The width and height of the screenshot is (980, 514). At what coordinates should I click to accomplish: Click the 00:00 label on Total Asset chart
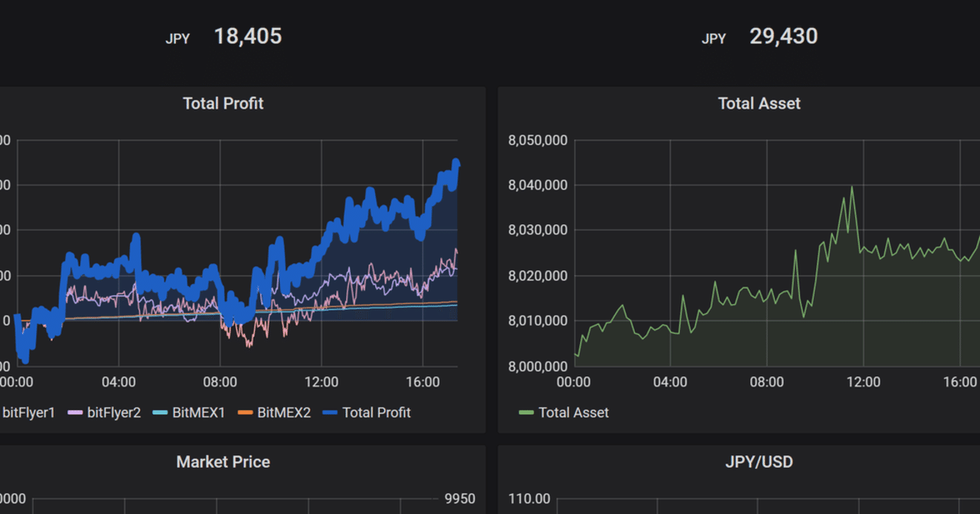[x=575, y=381]
